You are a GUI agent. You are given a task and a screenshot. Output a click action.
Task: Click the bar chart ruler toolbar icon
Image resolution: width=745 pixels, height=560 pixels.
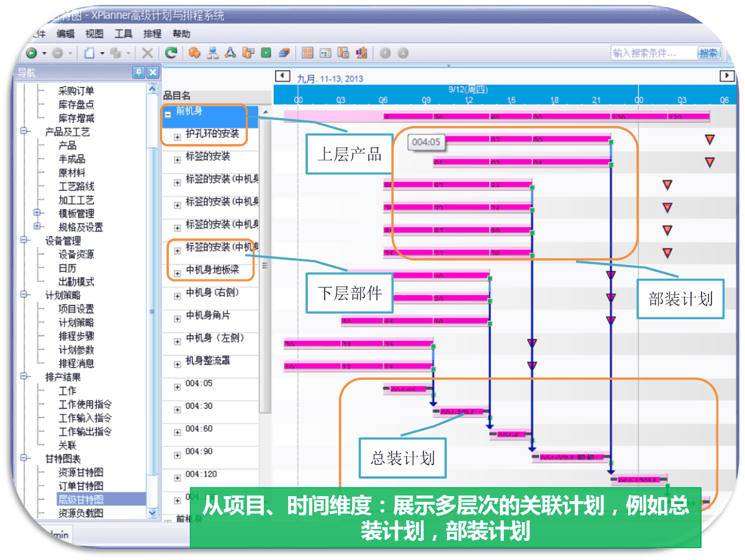click(x=361, y=53)
